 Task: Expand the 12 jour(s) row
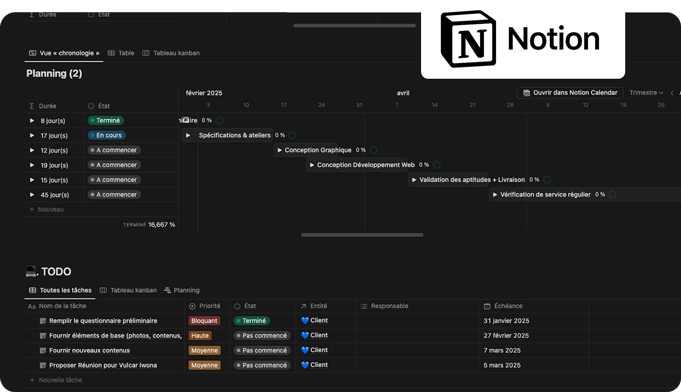pos(32,150)
